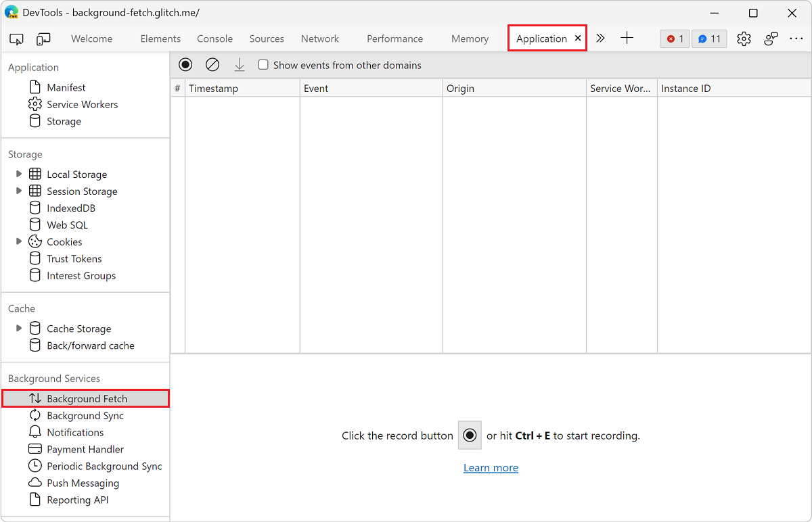This screenshot has height=522, width=812.
Task: Toggle the device emulation toolbar icon
Action: pos(43,39)
